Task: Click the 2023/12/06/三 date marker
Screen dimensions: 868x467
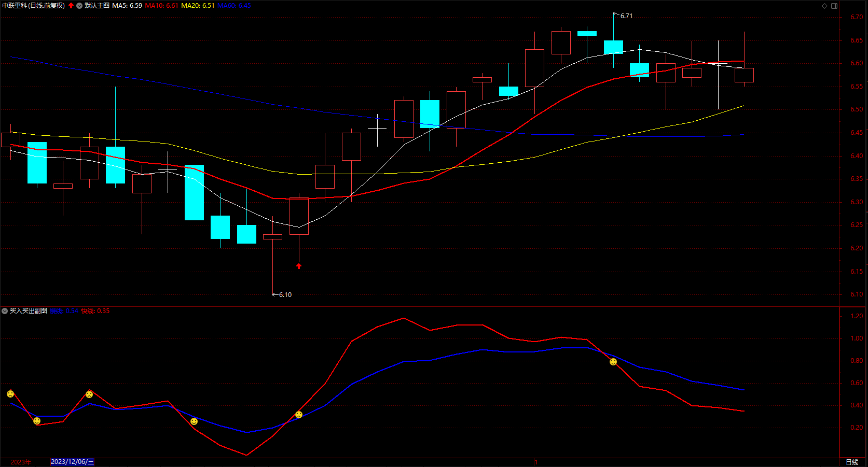Action: tap(73, 462)
